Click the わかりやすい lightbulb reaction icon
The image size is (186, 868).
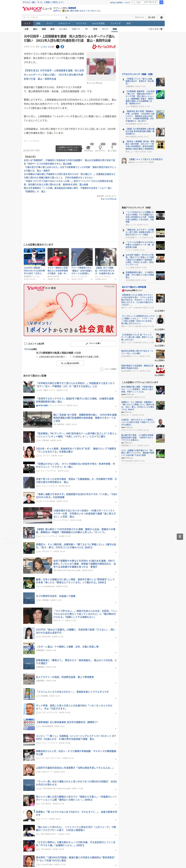click(x=100, y=148)
